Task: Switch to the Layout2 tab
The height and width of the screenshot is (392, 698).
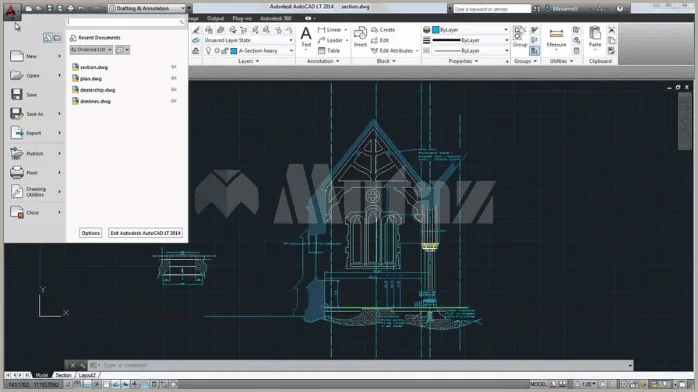Action: (87, 375)
